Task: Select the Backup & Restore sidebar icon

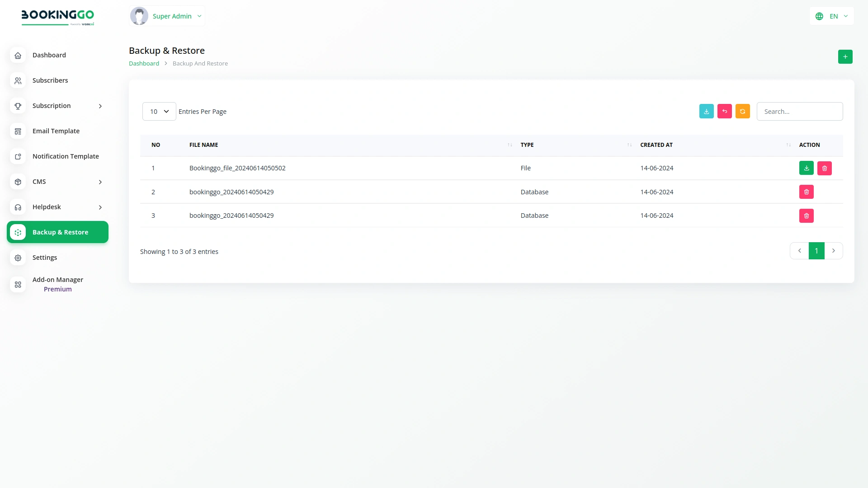Action: pyautogui.click(x=18, y=232)
